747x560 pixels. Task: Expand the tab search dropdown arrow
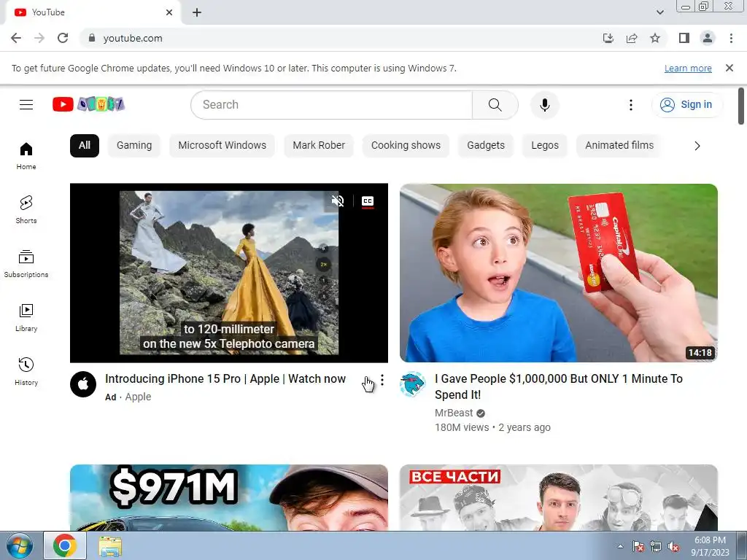click(659, 12)
